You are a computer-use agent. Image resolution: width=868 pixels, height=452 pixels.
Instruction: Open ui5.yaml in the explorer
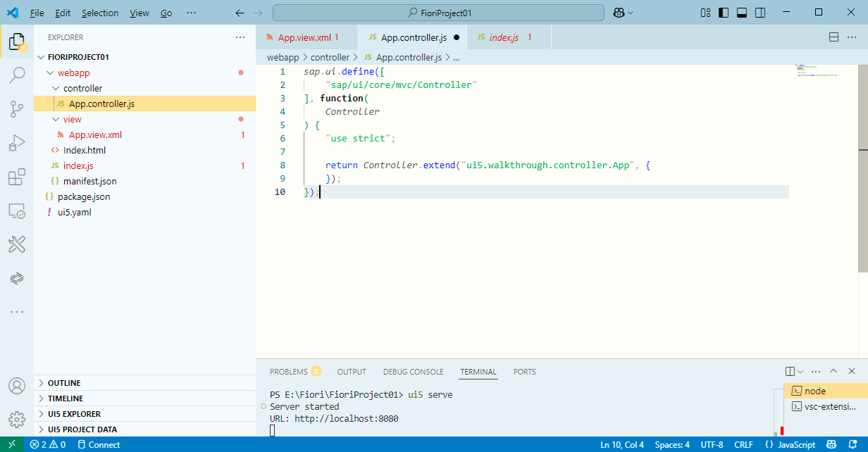[144, 212]
